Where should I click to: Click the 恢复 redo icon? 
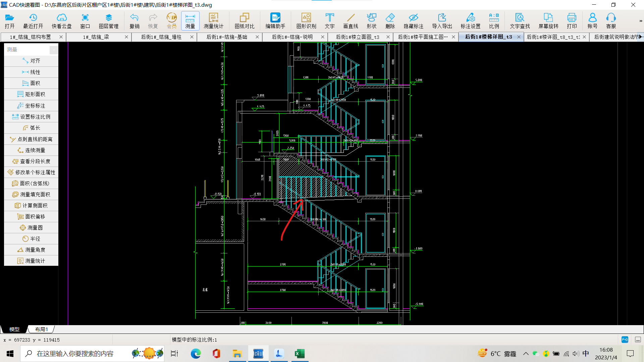pos(153,21)
